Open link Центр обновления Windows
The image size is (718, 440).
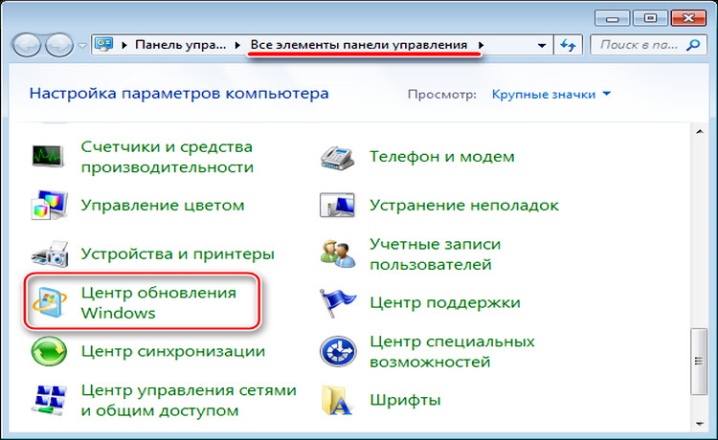(158, 303)
